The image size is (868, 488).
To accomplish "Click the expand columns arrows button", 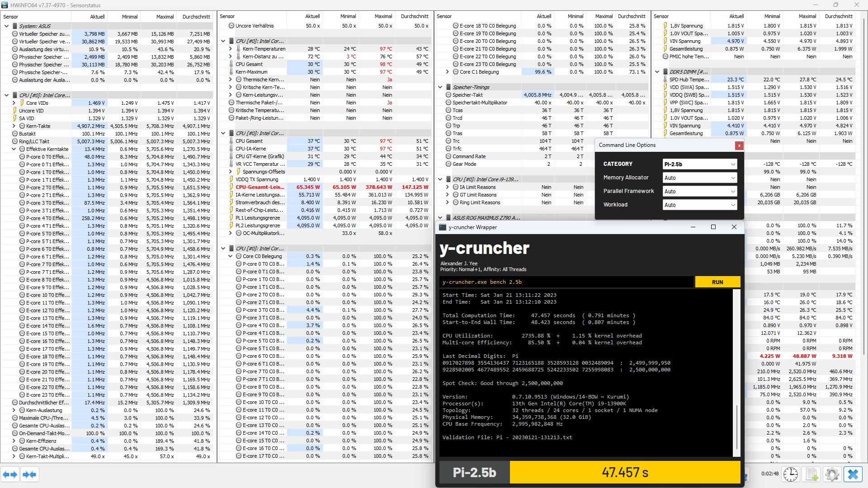I will click(10, 474).
